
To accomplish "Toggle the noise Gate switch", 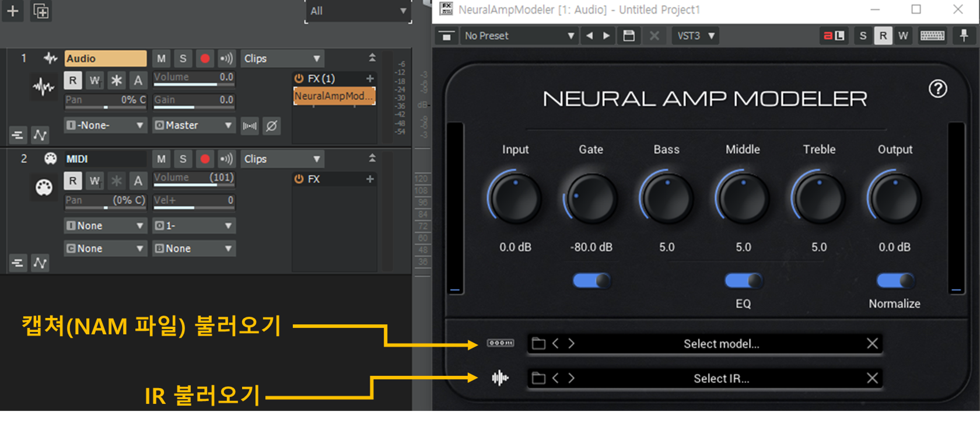I will coord(591,281).
